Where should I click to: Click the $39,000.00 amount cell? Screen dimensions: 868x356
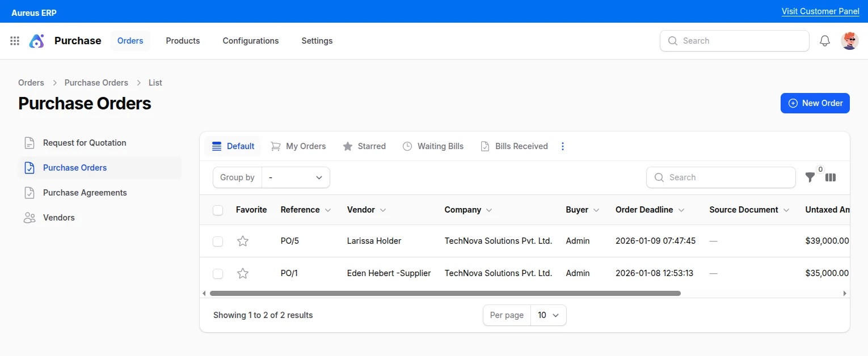point(827,241)
